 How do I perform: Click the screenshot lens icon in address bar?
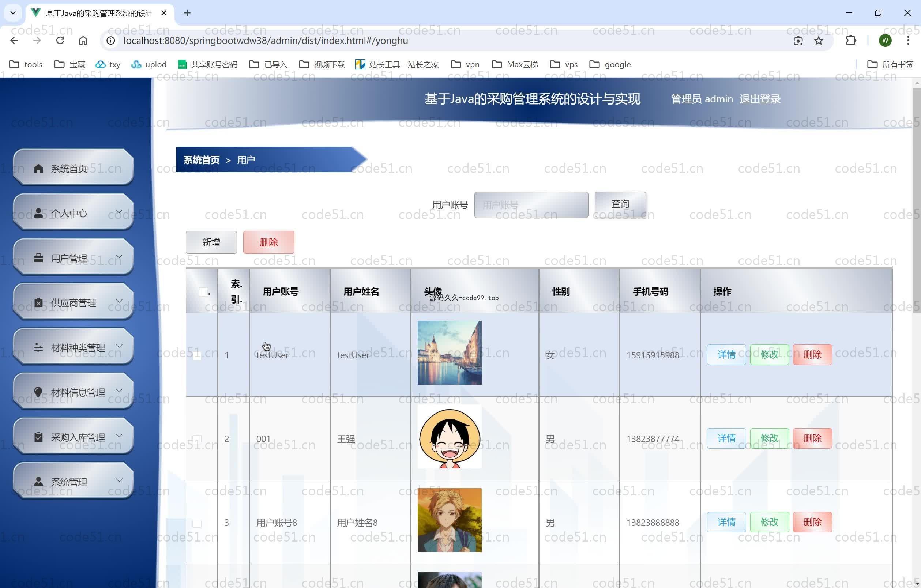[798, 41]
